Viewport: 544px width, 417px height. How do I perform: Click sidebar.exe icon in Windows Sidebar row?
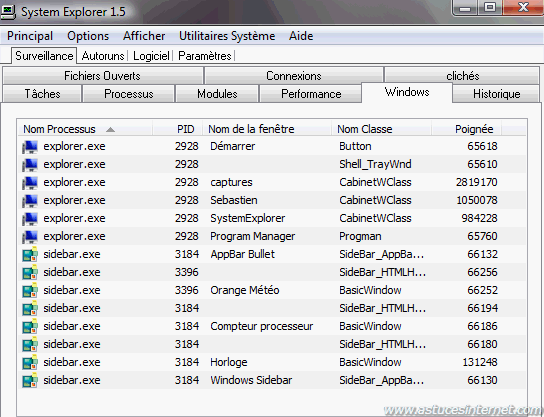(x=30, y=381)
